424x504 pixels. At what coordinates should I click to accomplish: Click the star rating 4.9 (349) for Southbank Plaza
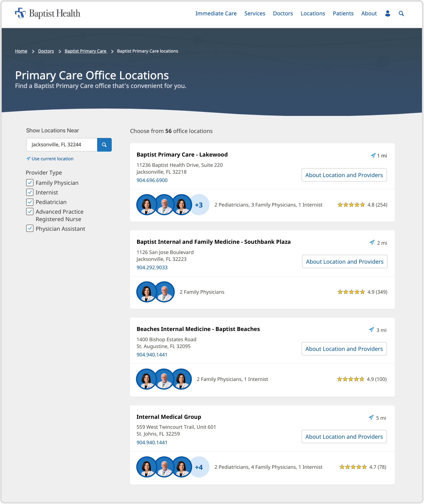(x=363, y=292)
